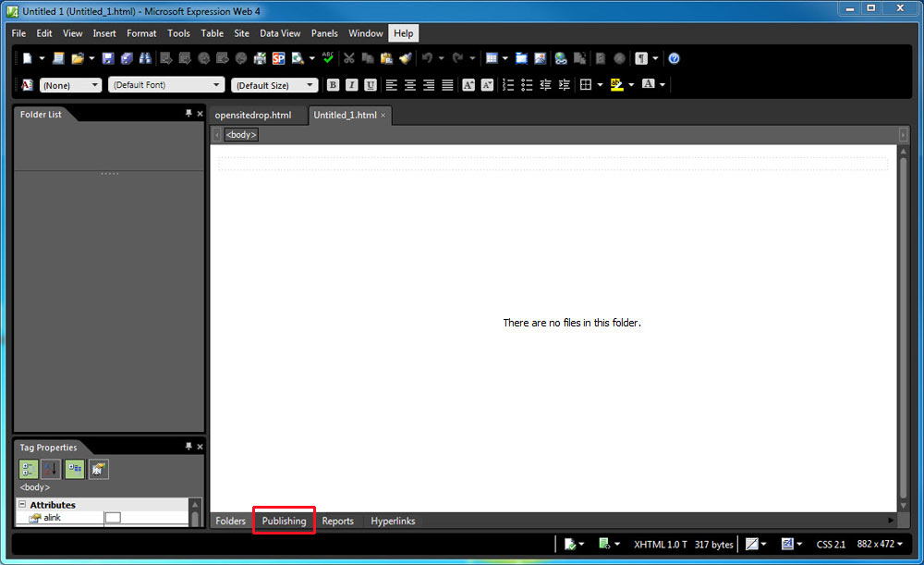
Task: Click the Insert Table icon
Action: pos(492,58)
